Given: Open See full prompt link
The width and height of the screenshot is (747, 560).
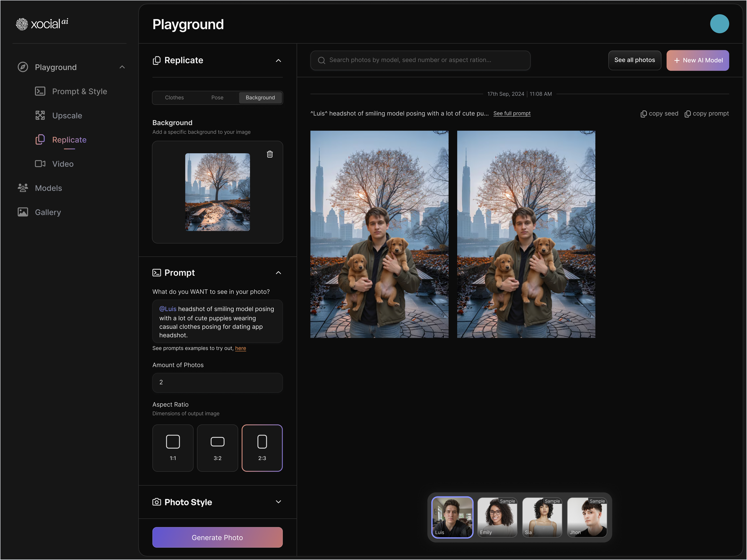Looking at the screenshot, I should click(x=512, y=114).
